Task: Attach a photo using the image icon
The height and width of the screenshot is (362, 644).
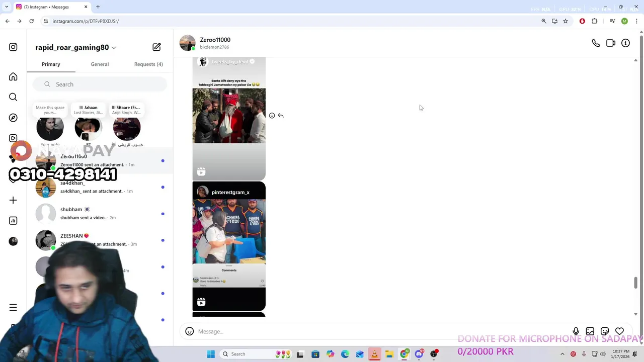Action: pyautogui.click(x=590, y=331)
